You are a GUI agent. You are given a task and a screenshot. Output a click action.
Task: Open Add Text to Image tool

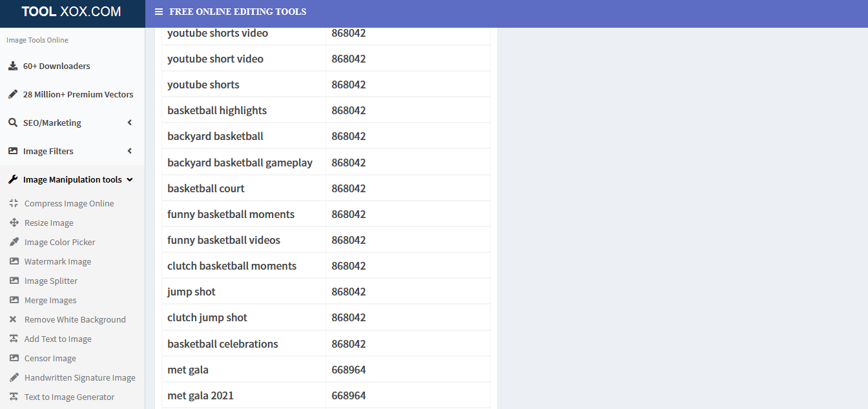coord(58,339)
